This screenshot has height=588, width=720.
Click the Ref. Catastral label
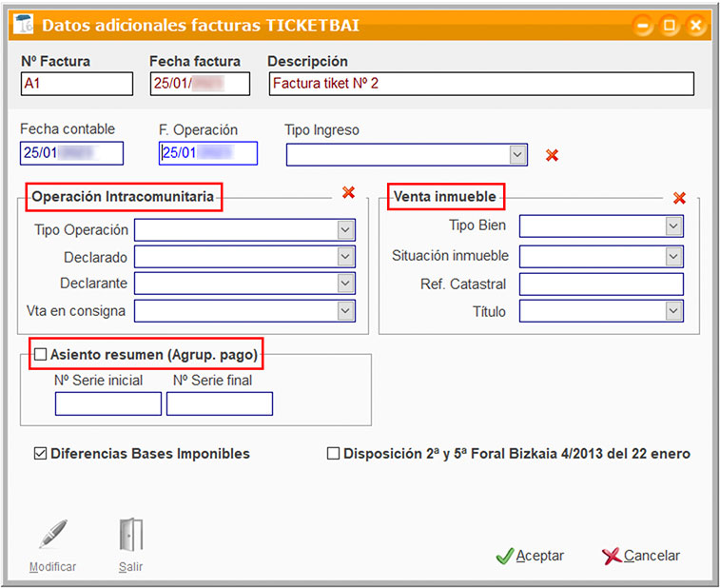click(x=463, y=284)
